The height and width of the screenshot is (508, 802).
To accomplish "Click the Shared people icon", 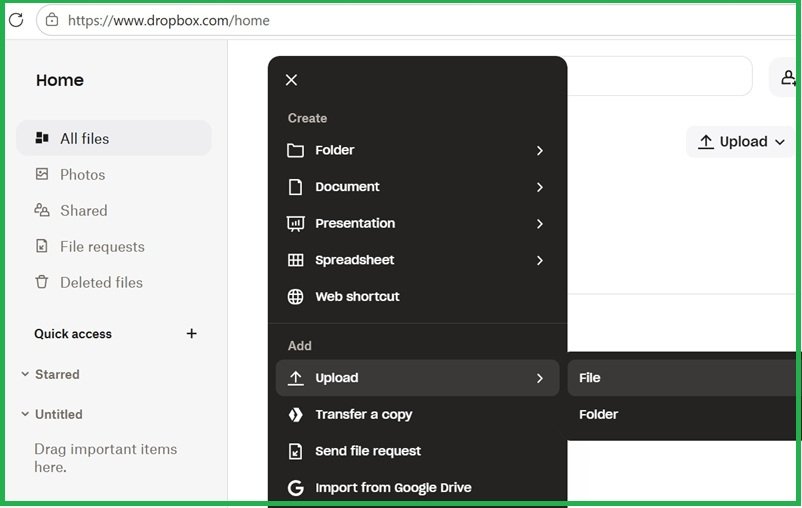I will pyautogui.click(x=42, y=210).
